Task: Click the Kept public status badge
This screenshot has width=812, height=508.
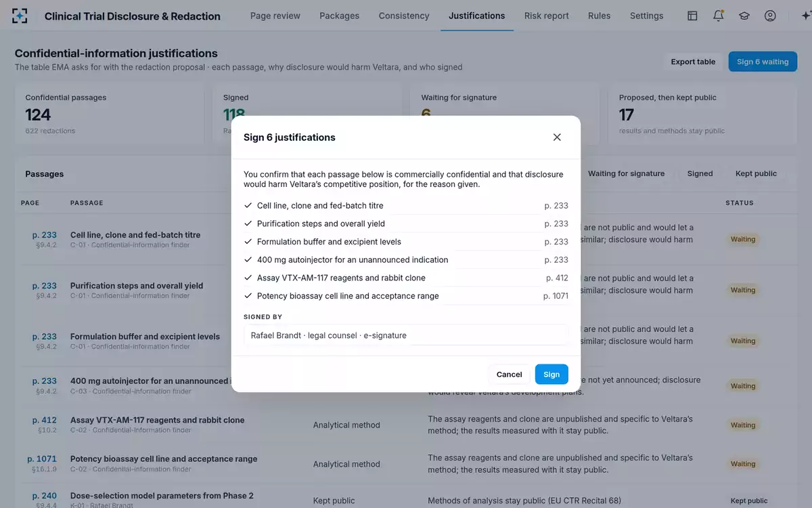Action: pos(749,501)
